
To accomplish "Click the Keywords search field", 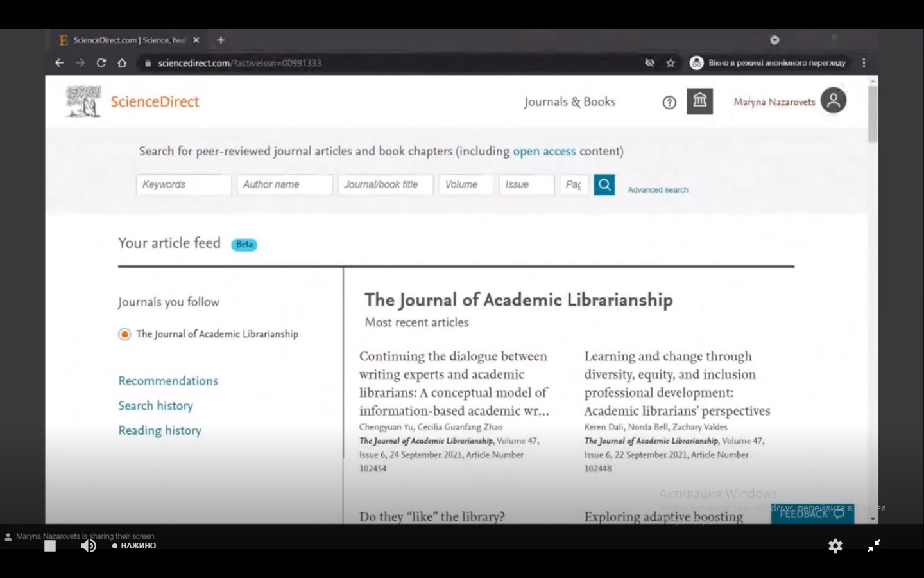I will tap(184, 185).
